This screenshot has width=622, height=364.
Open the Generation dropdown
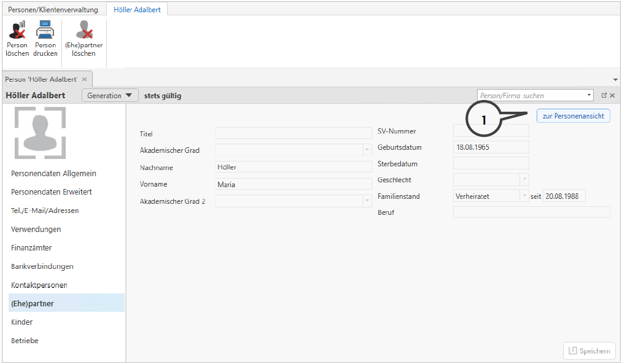[109, 96]
